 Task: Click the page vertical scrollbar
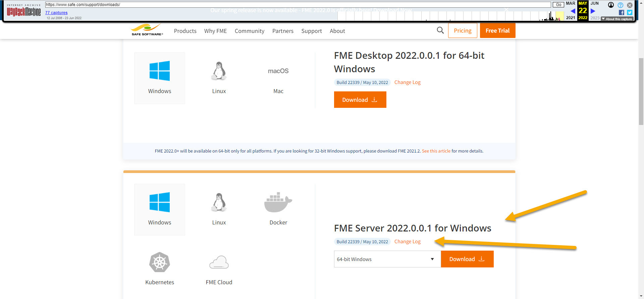[641, 91]
